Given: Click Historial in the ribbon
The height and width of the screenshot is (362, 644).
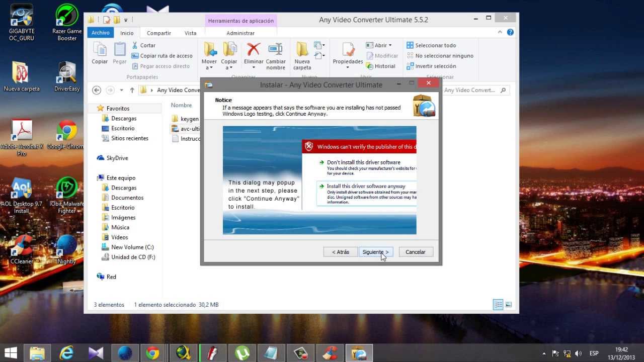Looking at the screenshot, I should (x=381, y=66).
